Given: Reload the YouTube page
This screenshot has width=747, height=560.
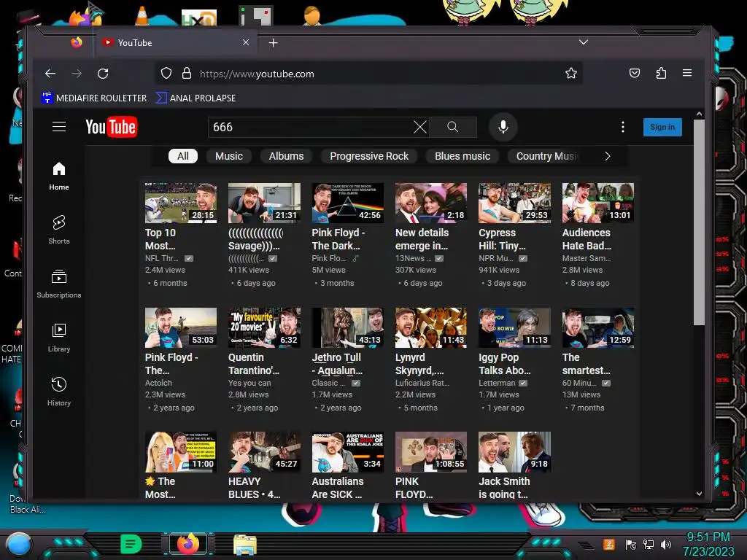Looking at the screenshot, I should tap(103, 74).
